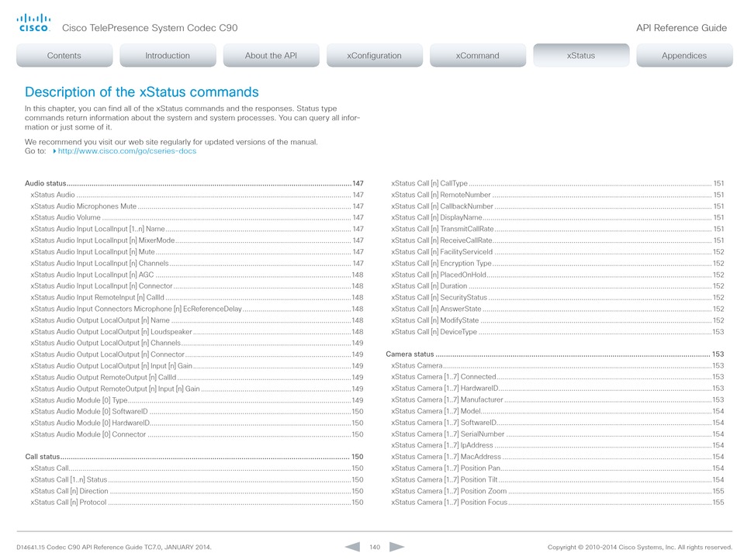Open Camera [1..7] Position Focus entry
737x560 pixels.
[558, 502]
